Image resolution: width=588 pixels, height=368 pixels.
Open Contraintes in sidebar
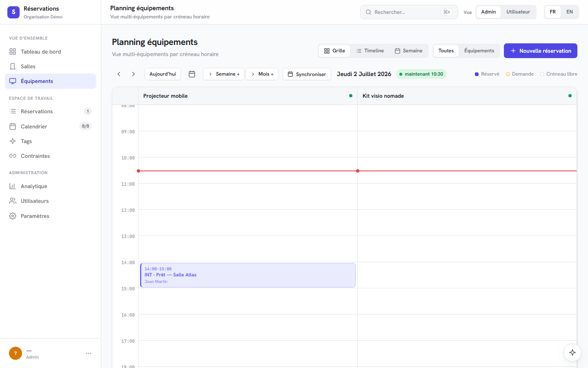click(50, 156)
